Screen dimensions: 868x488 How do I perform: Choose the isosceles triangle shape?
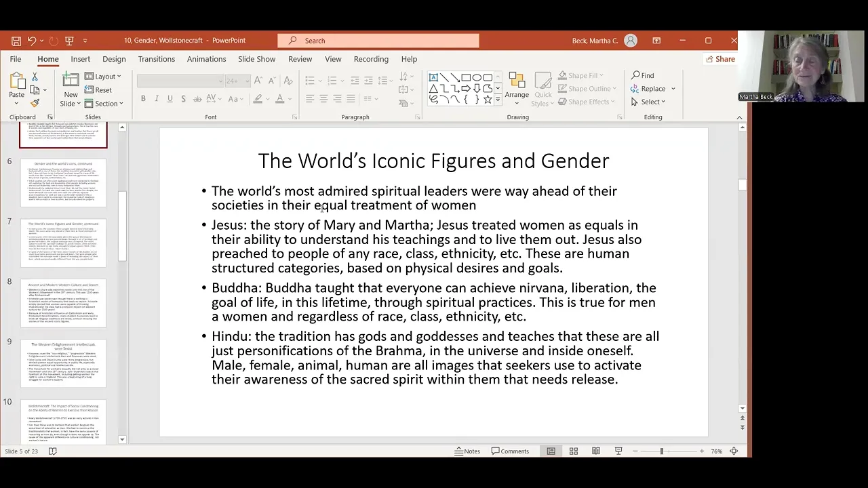pos(433,88)
